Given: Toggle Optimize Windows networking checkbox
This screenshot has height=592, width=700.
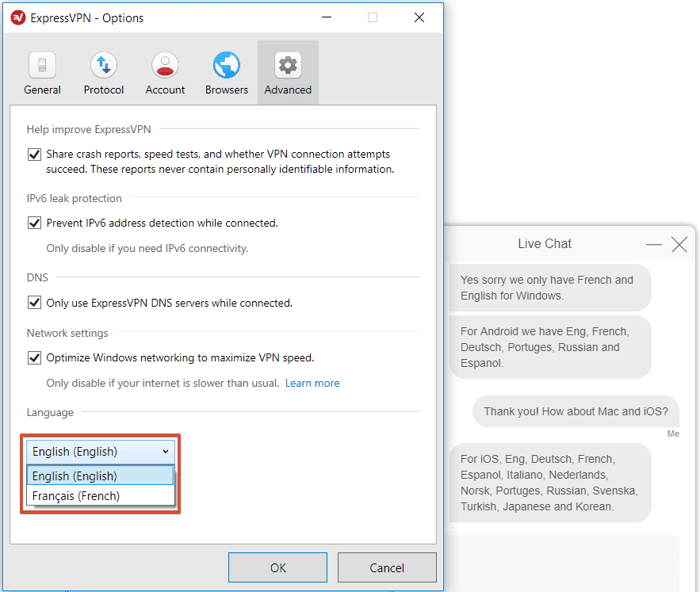Looking at the screenshot, I should 34,357.
